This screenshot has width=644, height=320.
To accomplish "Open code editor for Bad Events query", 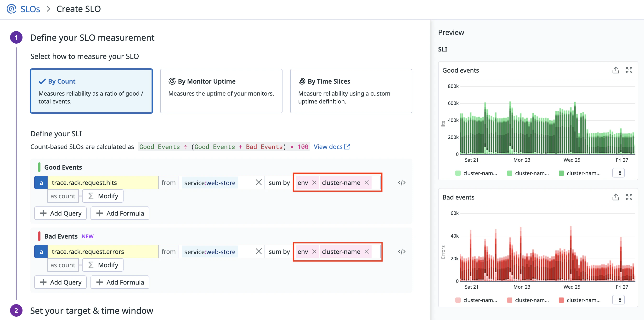I will (x=401, y=251).
